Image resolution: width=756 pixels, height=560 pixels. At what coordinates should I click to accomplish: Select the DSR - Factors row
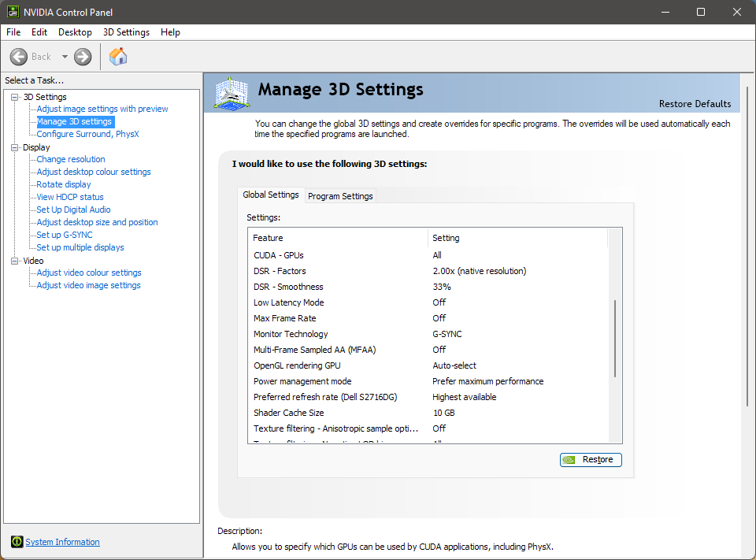coord(428,271)
